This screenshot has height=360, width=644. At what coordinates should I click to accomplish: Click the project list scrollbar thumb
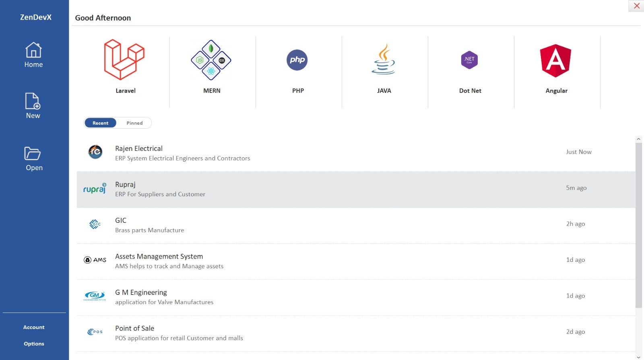638,225
